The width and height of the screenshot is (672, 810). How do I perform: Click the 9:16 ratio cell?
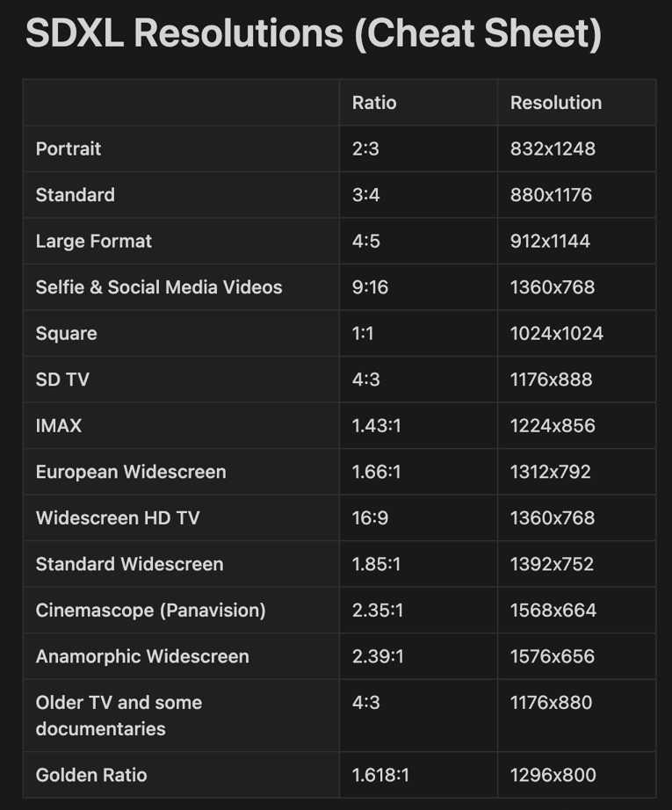(370, 287)
